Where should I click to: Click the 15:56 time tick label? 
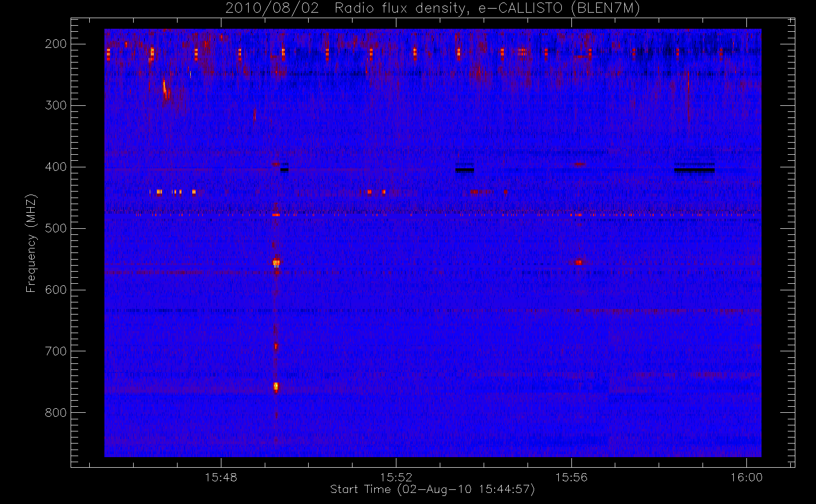pos(571,477)
